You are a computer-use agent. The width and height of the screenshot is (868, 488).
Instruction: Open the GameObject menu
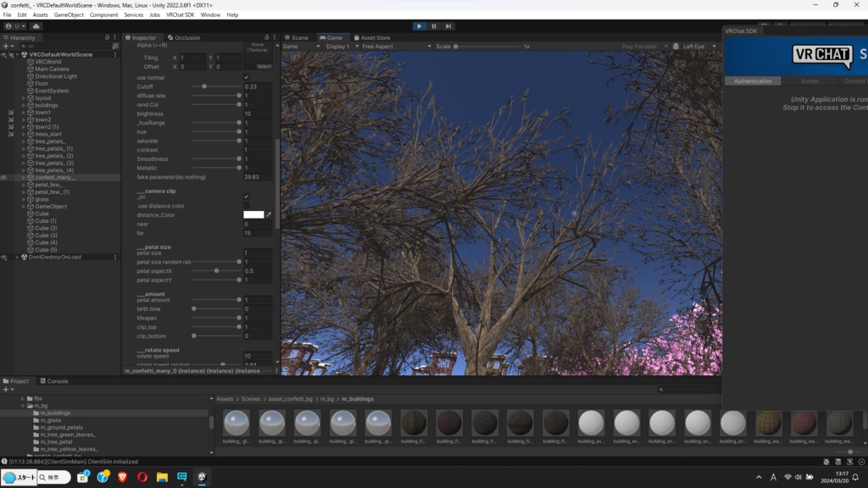tap(69, 15)
